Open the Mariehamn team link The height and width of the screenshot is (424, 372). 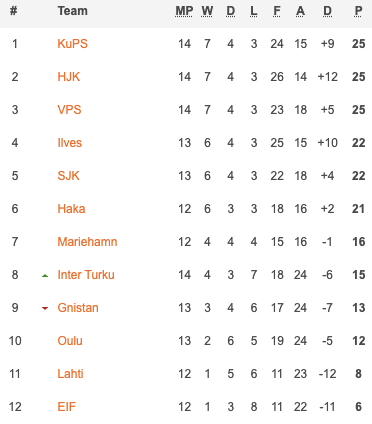tap(87, 242)
